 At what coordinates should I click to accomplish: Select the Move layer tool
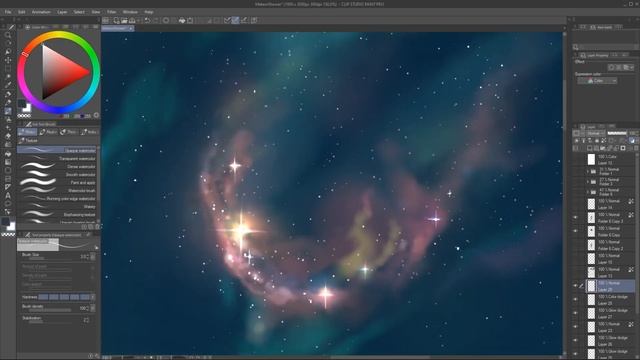8,60
